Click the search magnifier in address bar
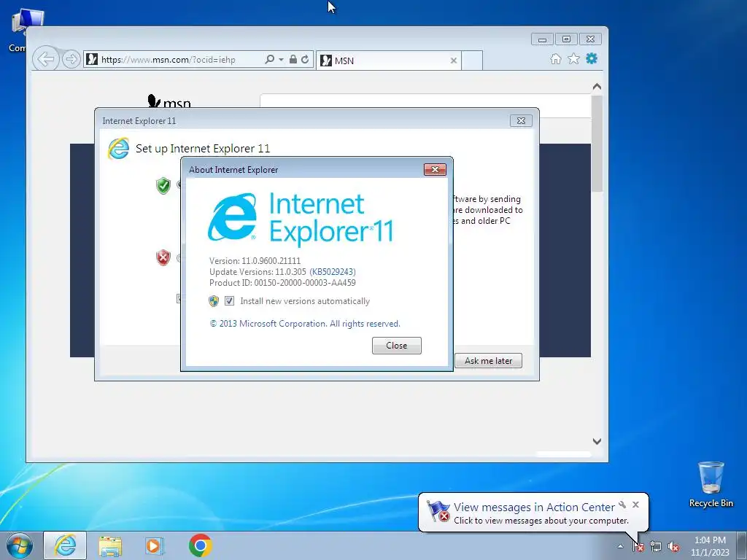 tap(269, 60)
